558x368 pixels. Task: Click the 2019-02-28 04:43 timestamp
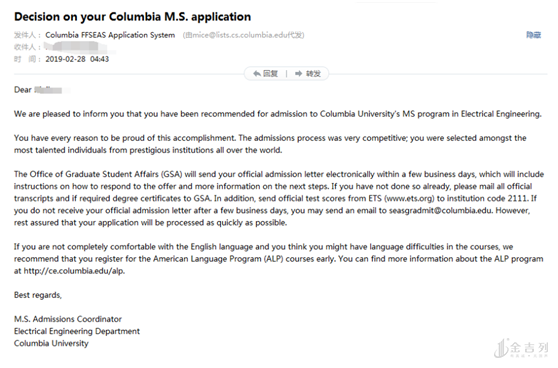coord(77,59)
